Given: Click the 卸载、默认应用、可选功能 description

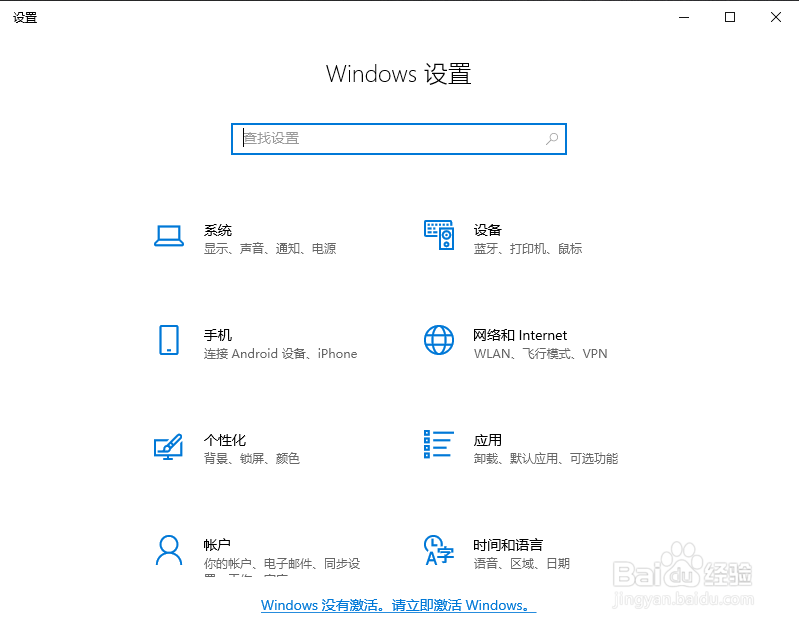Looking at the screenshot, I should (x=546, y=459).
